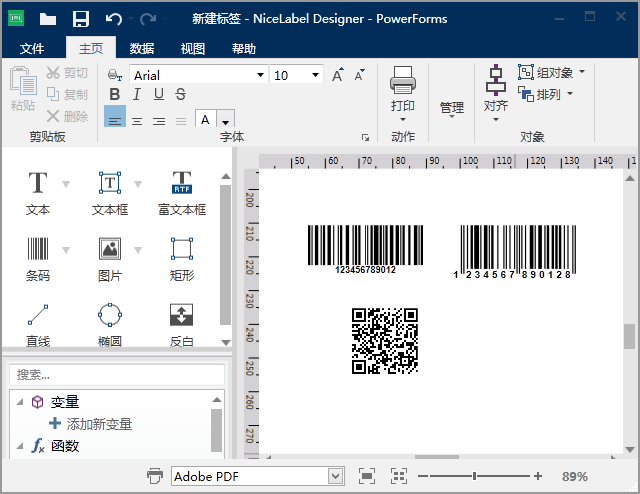Redo the last undone action
Image resolution: width=640 pixels, height=494 pixels.
(148, 19)
